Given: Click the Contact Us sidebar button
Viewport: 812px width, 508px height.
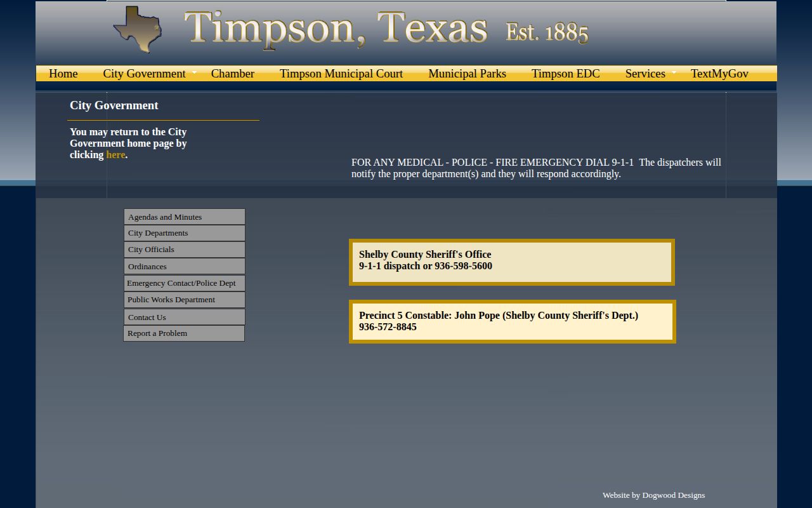Looking at the screenshot, I should pyautogui.click(x=185, y=317).
